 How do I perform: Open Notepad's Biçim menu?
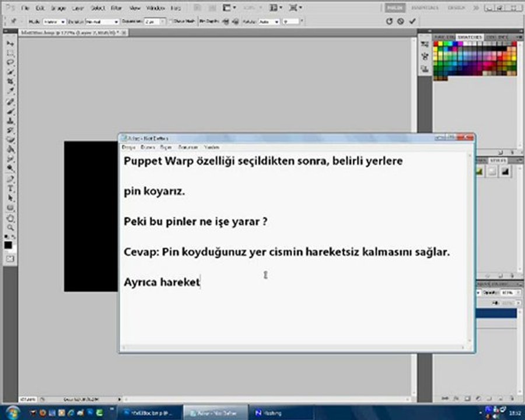(x=166, y=147)
